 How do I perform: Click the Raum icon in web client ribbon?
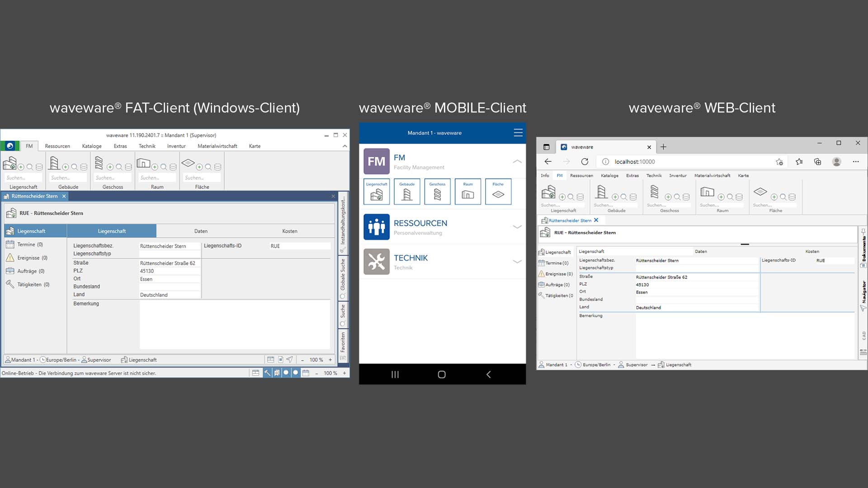coord(707,192)
